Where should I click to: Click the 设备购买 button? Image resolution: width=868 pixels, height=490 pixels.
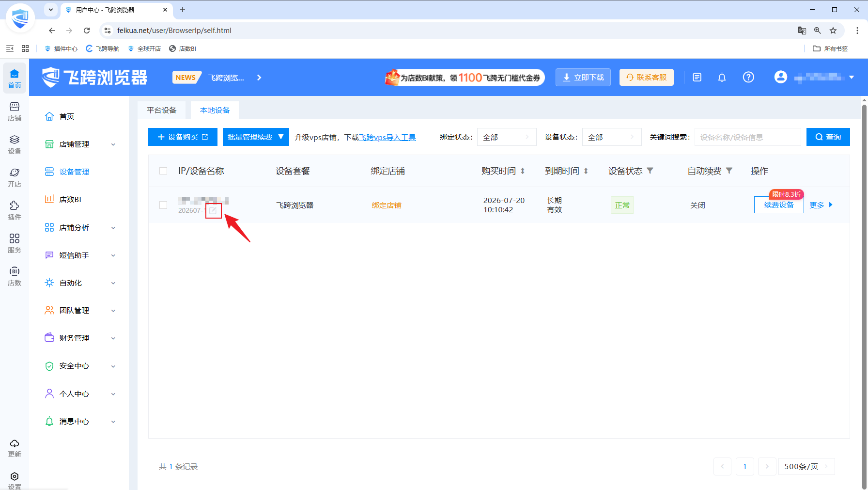point(183,137)
